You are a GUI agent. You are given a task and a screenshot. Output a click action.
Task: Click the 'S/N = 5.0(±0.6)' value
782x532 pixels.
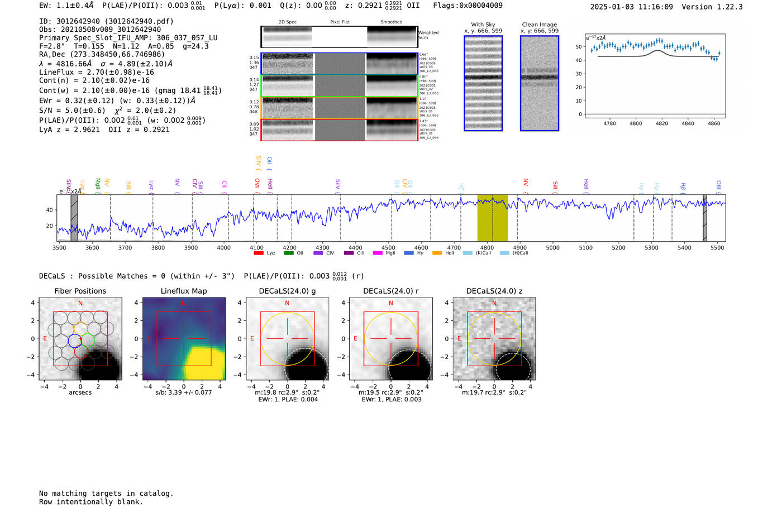pos(72,111)
